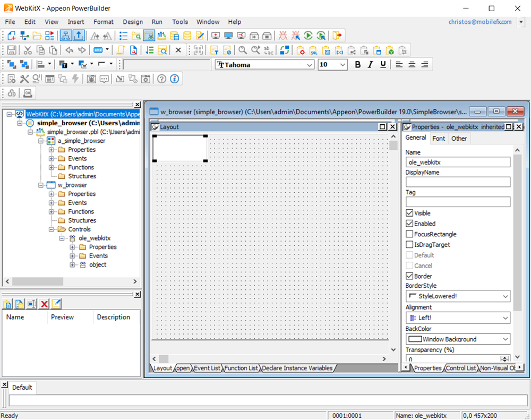Collapse the w_browser tree node

point(41,185)
